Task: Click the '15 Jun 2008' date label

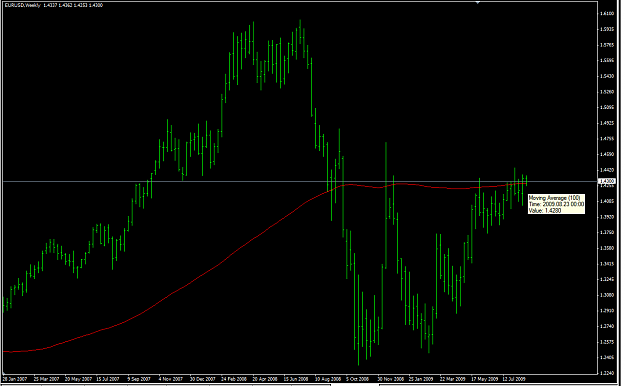Action: pyautogui.click(x=296, y=379)
